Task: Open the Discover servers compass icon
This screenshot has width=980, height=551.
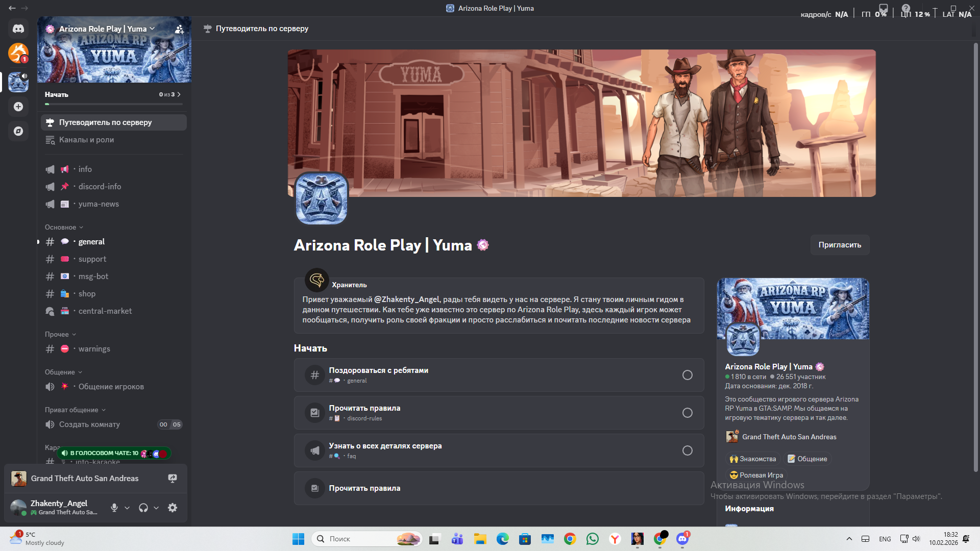Action: (x=18, y=131)
